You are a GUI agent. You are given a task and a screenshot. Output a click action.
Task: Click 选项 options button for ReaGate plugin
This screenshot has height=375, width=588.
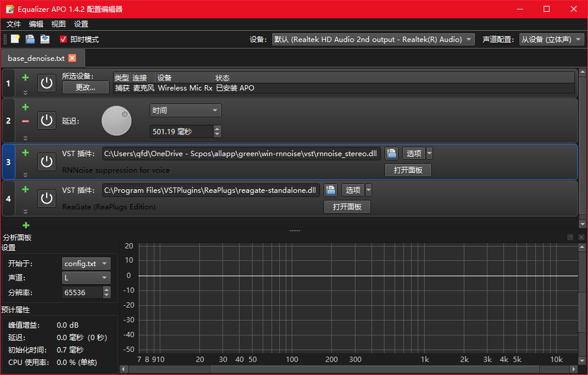[x=353, y=190]
